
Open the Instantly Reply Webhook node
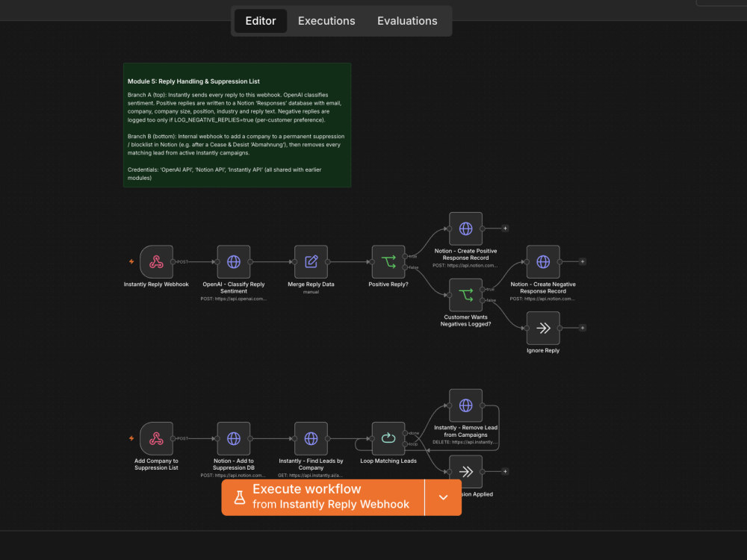pyautogui.click(x=156, y=262)
